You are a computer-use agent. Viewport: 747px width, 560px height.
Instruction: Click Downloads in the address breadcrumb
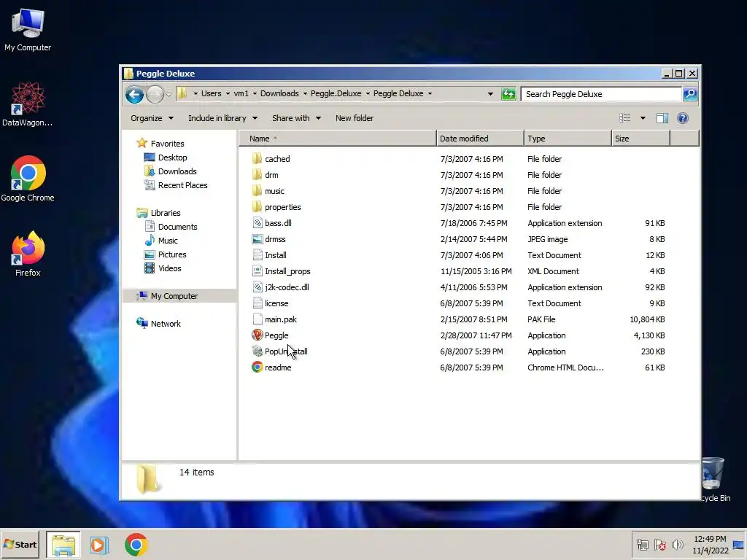(x=279, y=93)
